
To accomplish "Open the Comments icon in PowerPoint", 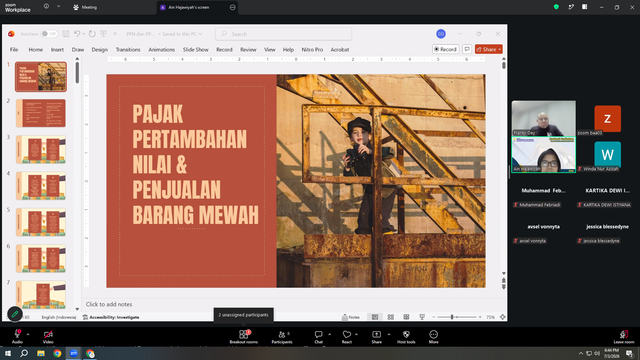I will click(x=467, y=49).
